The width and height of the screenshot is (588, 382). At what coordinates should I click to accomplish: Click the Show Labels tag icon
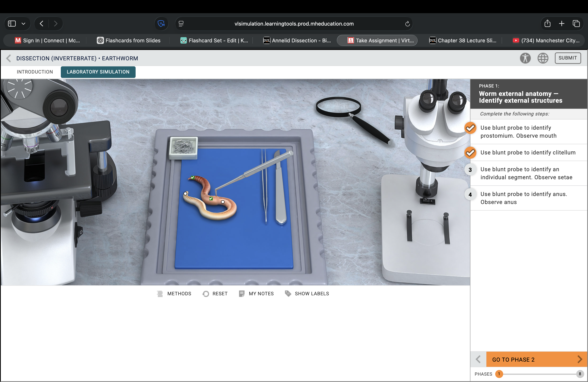pyautogui.click(x=288, y=293)
